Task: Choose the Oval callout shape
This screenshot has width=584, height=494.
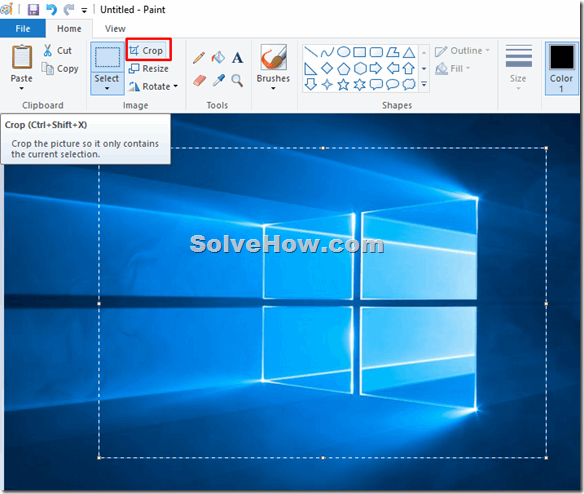Action: 393,85
